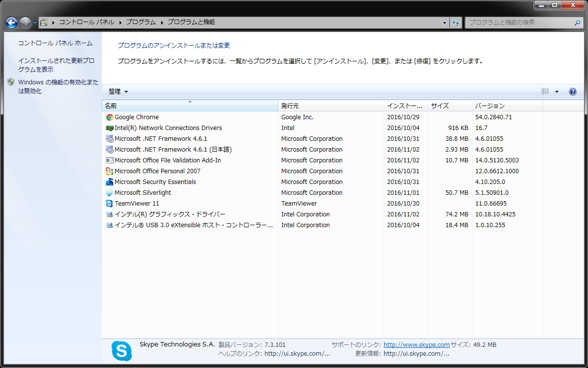Open recent pages dropdown next to Forward

(35, 23)
